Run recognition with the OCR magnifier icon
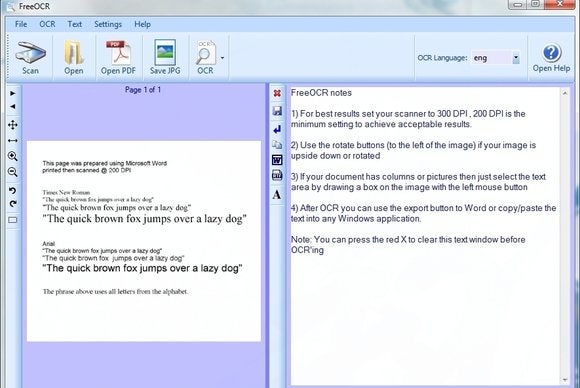 205,58
